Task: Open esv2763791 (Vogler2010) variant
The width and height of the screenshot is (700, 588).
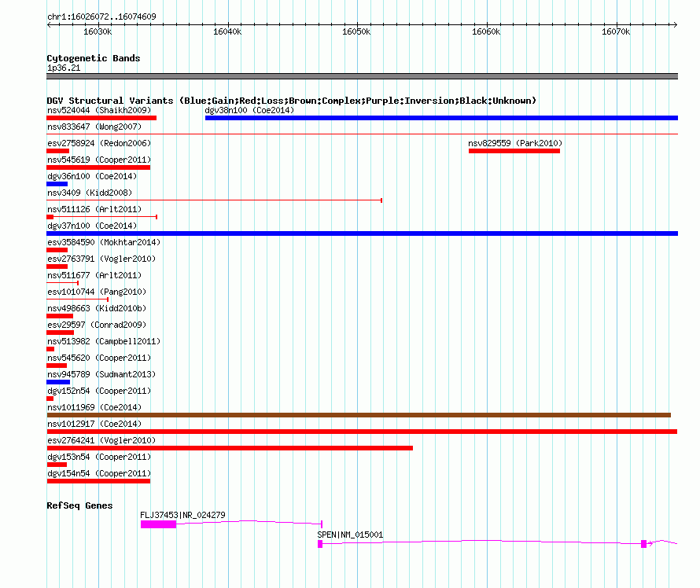Action: (x=101, y=259)
